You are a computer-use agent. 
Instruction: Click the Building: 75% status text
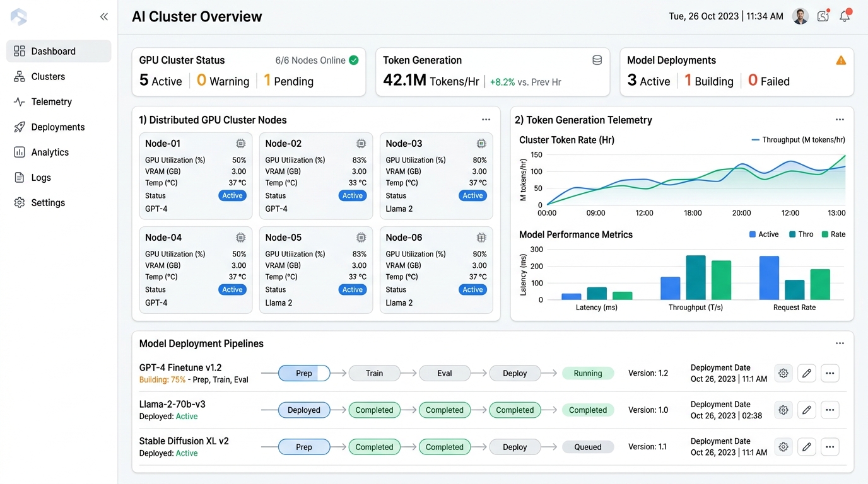click(x=163, y=379)
